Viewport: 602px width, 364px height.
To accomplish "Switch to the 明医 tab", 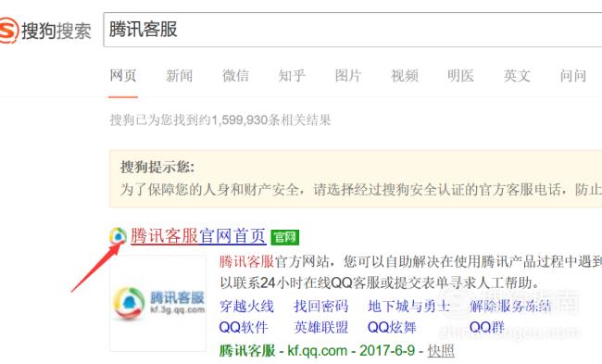I will tap(460, 76).
